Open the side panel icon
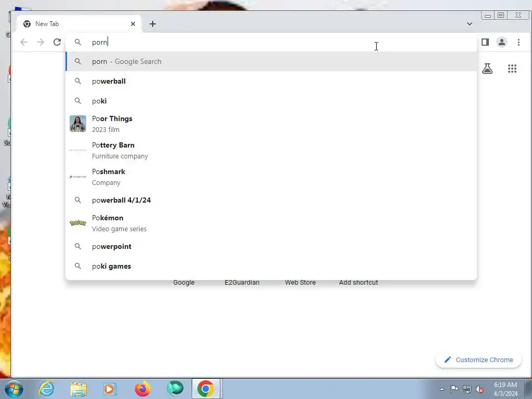Image resolution: width=532 pixels, height=399 pixels. (x=485, y=42)
